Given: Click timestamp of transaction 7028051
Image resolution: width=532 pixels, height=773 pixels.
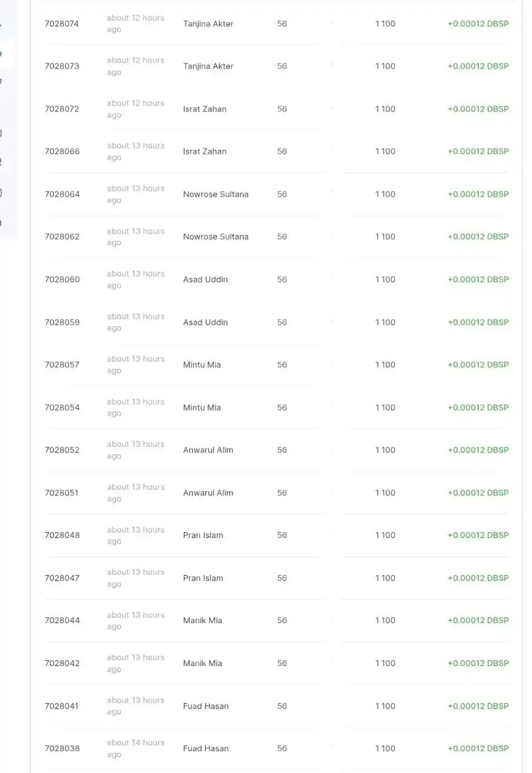Looking at the screenshot, I should pos(136,493).
